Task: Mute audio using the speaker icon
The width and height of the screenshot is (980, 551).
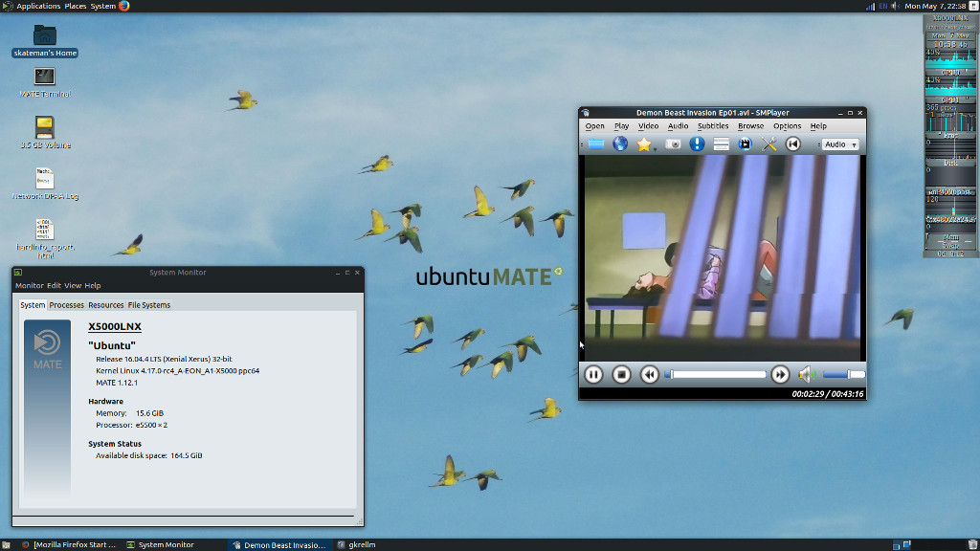Action: coord(807,374)
